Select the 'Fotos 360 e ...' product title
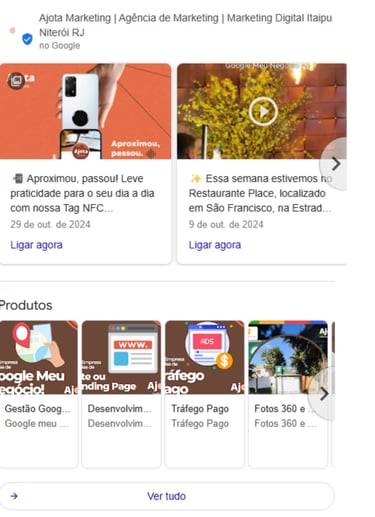375x517 pixels. 285,409
